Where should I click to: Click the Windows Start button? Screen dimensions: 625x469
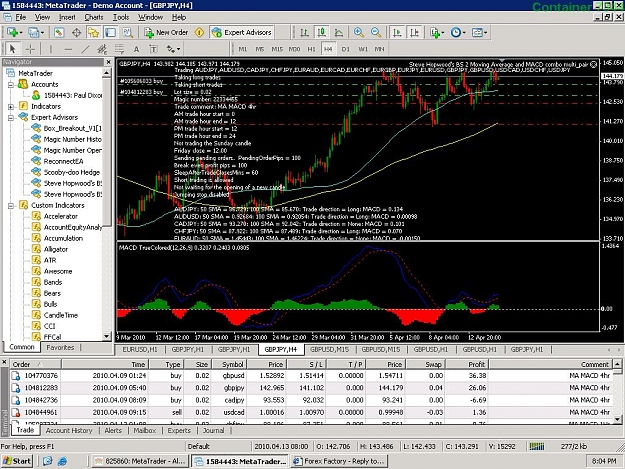coord(16,461)
